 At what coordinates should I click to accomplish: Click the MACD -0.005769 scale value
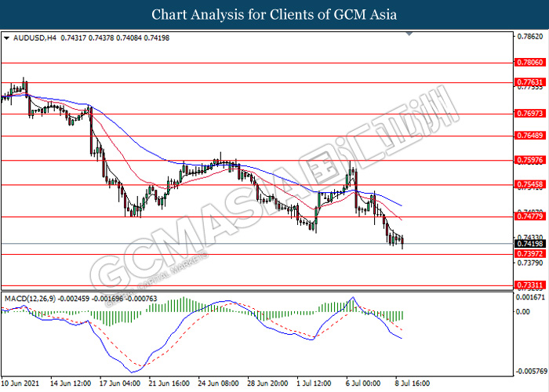[x=530, y=371]
